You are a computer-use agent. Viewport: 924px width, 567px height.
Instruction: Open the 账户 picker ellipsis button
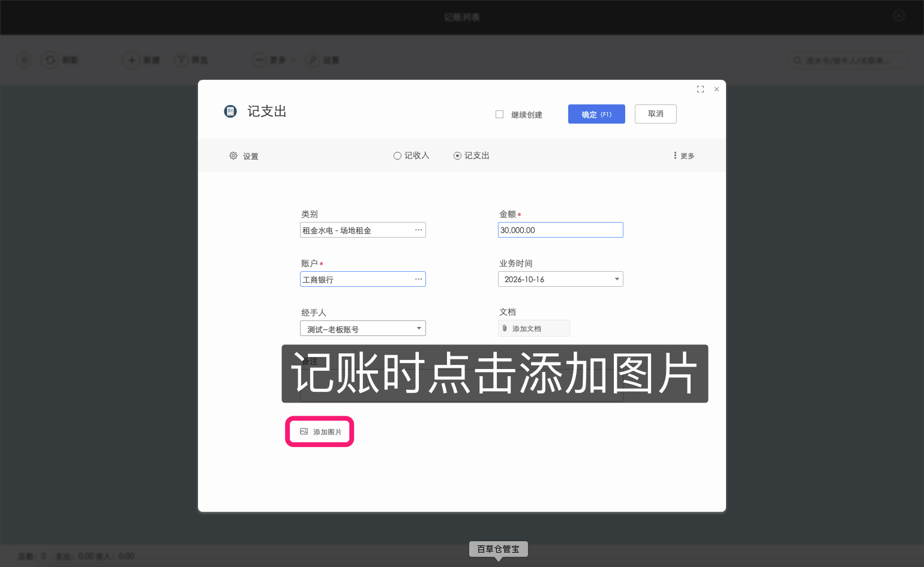pyautogui.click(x=418, y=279)
